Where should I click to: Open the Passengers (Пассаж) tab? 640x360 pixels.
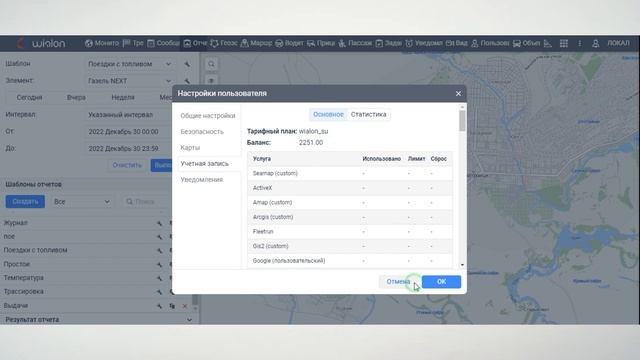(x=355, y=43)
